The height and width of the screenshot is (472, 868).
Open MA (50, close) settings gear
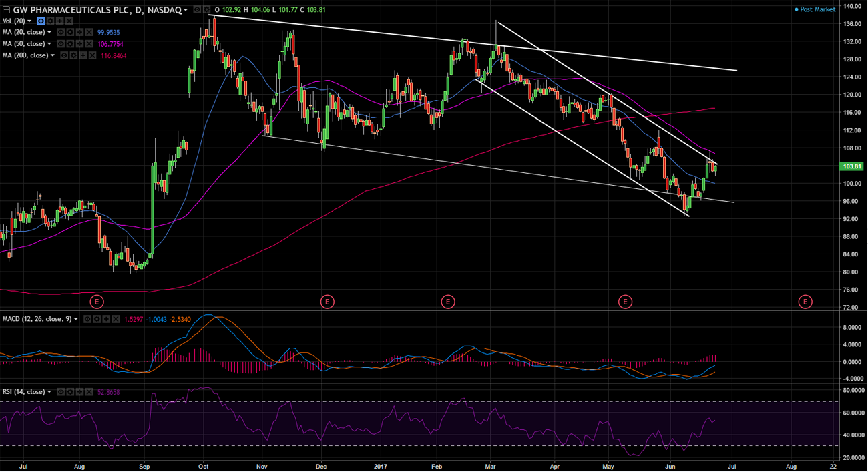(x=70, y=43)
